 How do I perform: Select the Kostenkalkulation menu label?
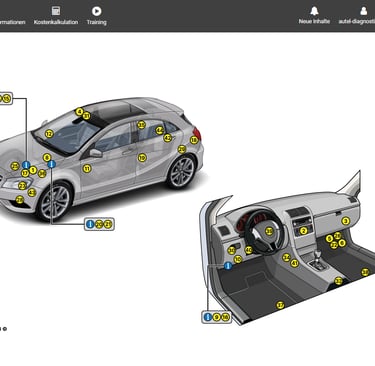(56, 22)
